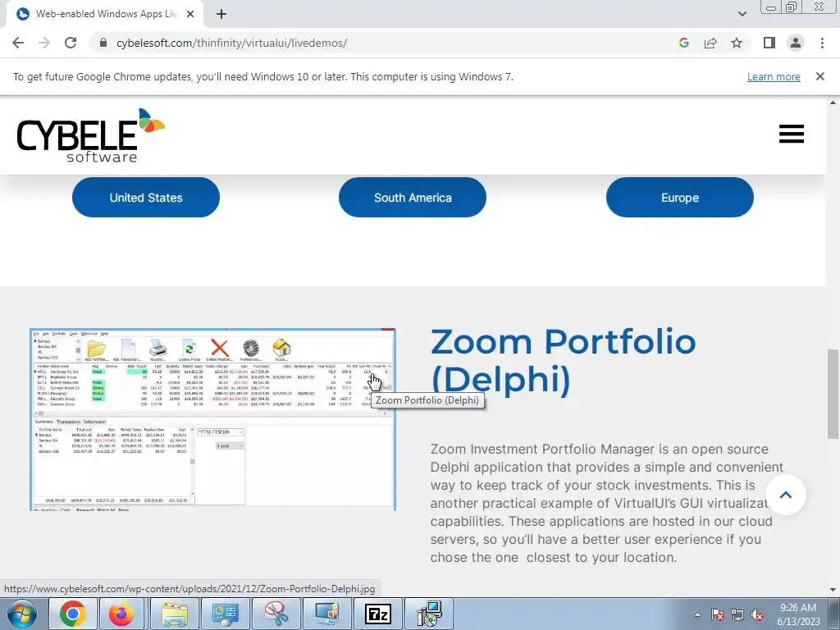Image resolution: width=840 pixels, height=630 pixels.
Task: Click the scroll-to-top chevron button
Action: [x=785, y=495]
